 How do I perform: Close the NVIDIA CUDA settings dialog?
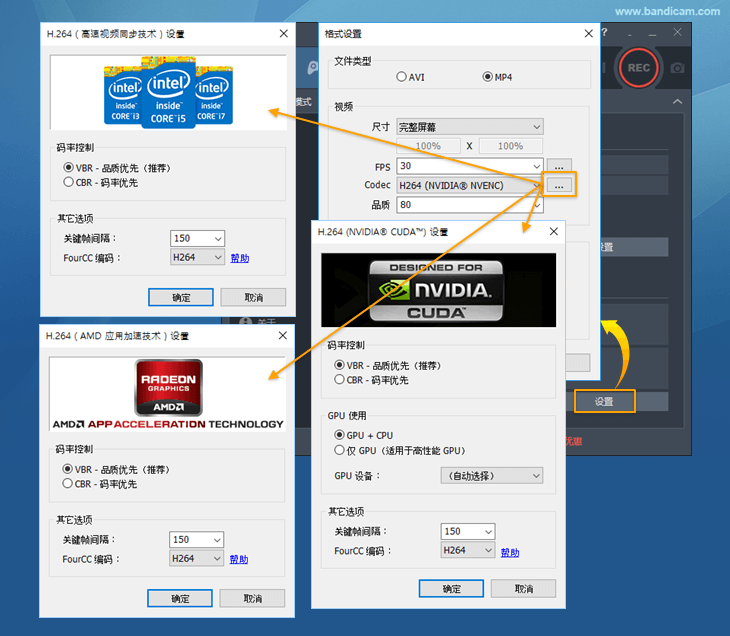click(x=554, y=231)
